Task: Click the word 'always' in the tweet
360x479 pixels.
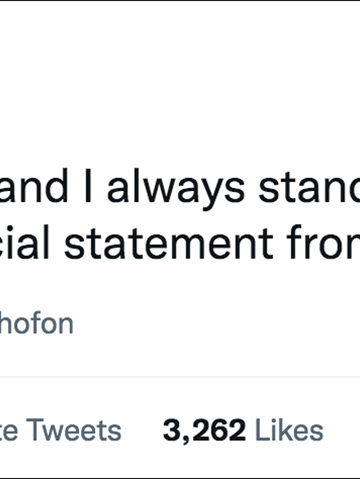Action: 176,188
